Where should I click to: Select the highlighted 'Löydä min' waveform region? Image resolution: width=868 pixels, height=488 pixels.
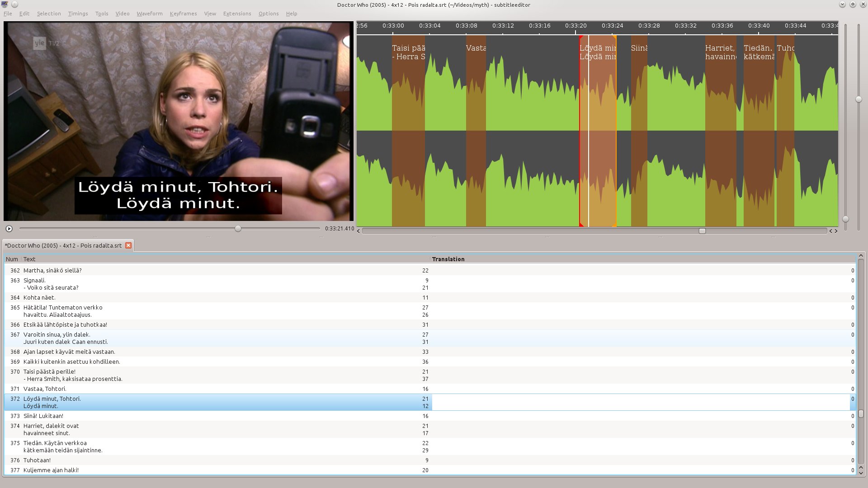(598, 131)
